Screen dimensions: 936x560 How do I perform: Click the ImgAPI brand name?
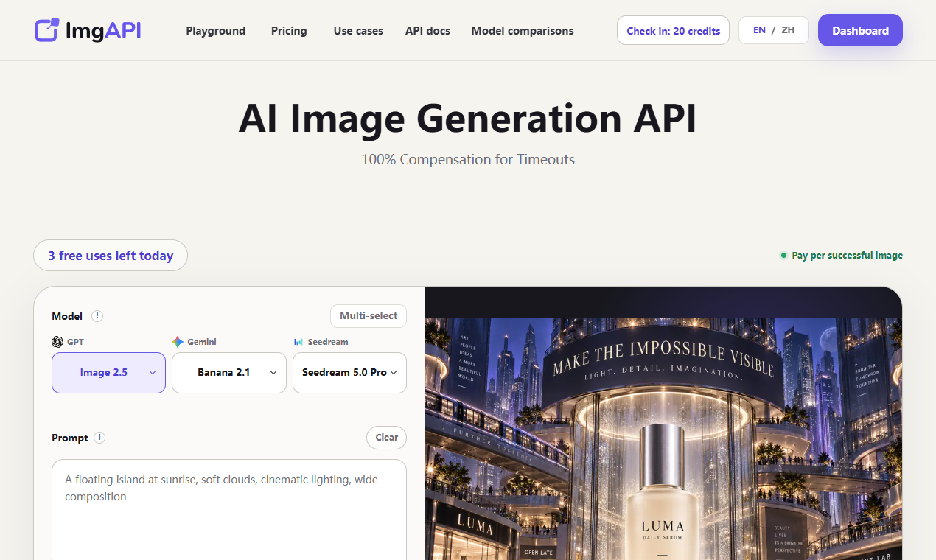102,30
